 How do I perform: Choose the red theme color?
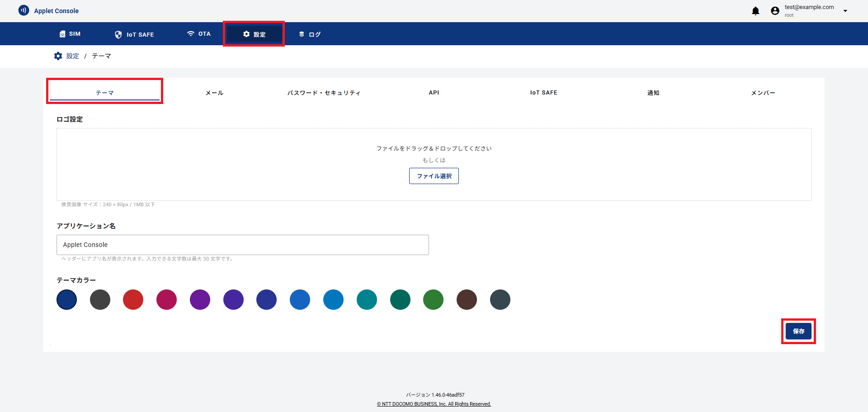pyautogui.click(x=133, y=300)
